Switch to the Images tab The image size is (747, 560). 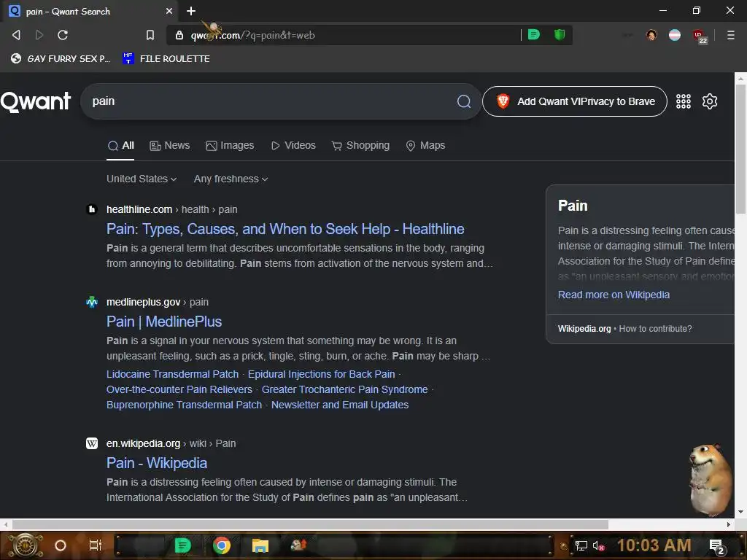click(x=230, y=146)
